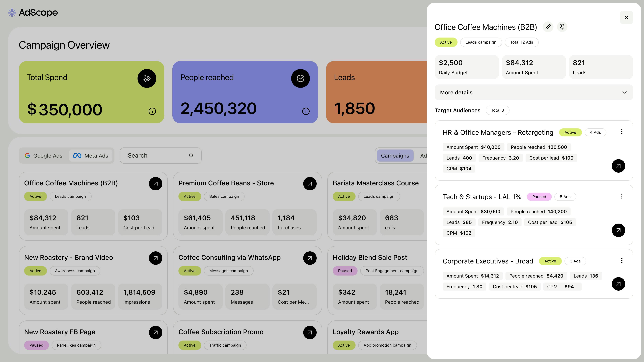The image size is (644, 362).
Task: Expand the More details section
Action: (534, 93)
